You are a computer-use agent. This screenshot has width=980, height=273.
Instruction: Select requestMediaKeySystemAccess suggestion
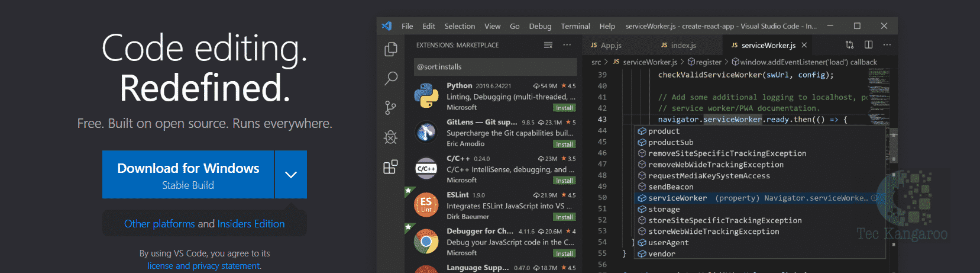pos(761,176)
